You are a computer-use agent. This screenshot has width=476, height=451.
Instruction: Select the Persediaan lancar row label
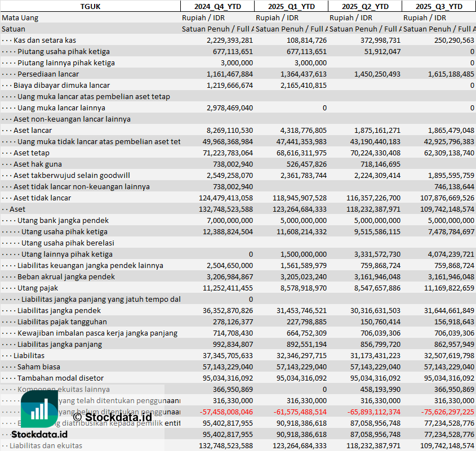click(48, 74)
